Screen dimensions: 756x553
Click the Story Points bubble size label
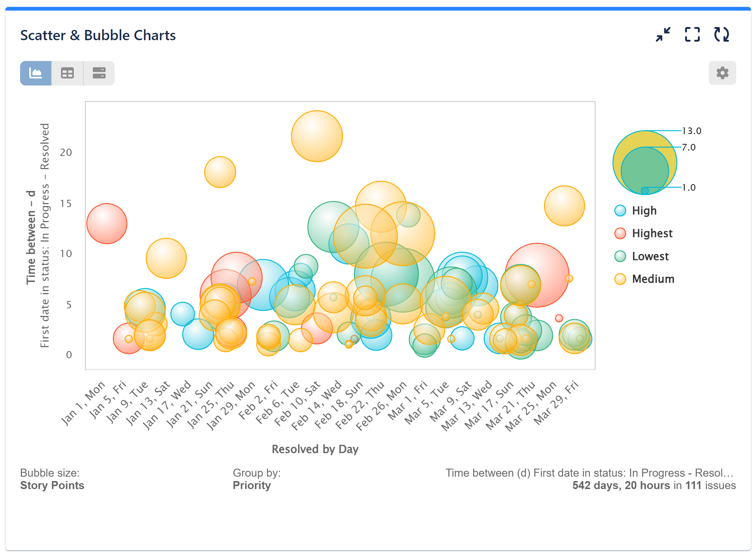pos(52,485)
